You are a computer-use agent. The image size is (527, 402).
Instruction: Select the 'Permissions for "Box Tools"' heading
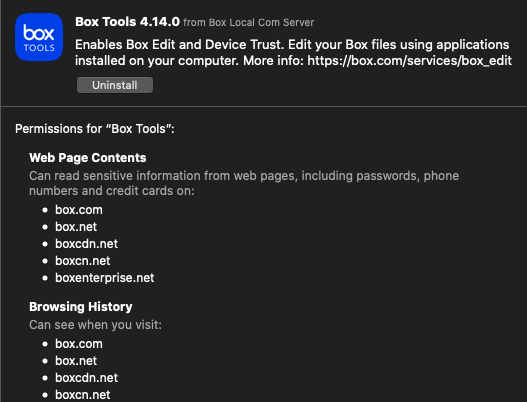tap(95, 129)
